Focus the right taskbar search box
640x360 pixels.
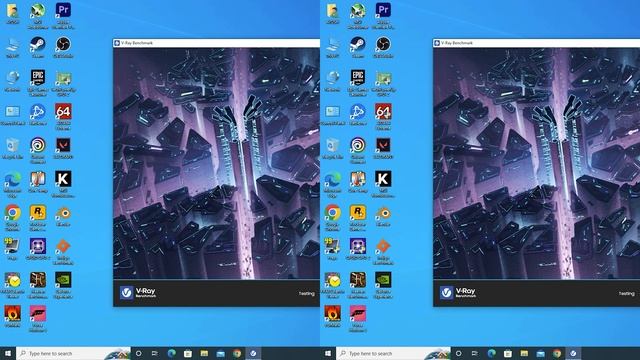tap(393, 353)
